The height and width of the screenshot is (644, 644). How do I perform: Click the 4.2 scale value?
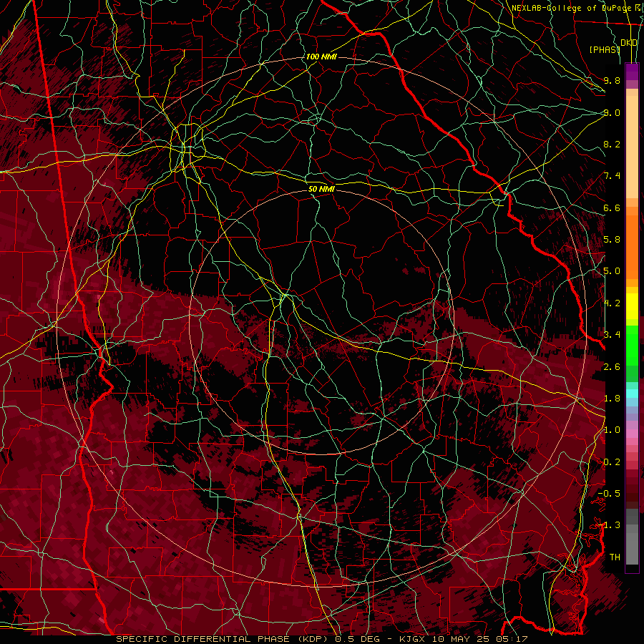click(x=612, y=303)
